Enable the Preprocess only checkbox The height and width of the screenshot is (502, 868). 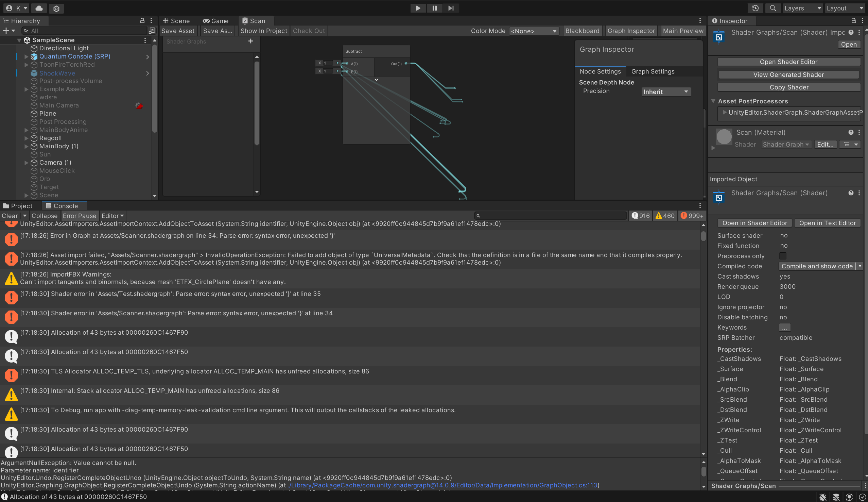[783, 256]
